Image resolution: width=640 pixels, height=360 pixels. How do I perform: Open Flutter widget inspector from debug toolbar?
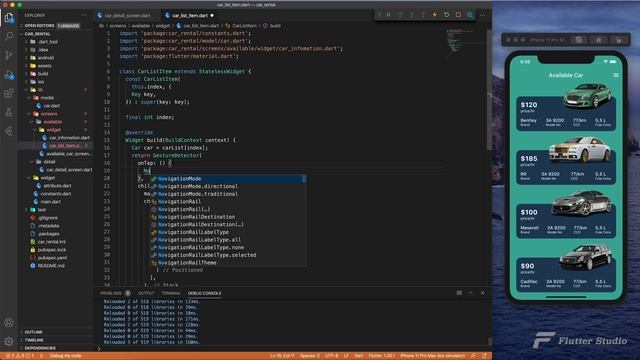pos(470,15)
